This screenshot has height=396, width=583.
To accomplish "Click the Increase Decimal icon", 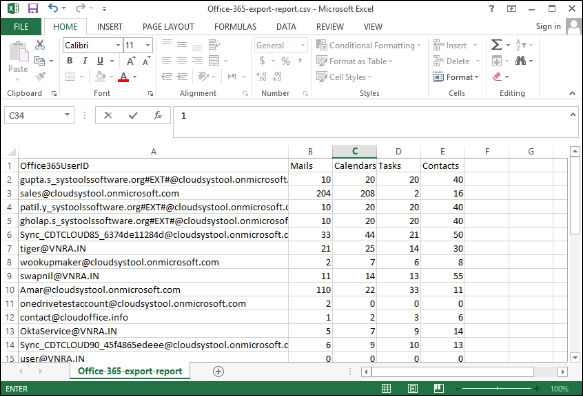I will click(262, 77).
